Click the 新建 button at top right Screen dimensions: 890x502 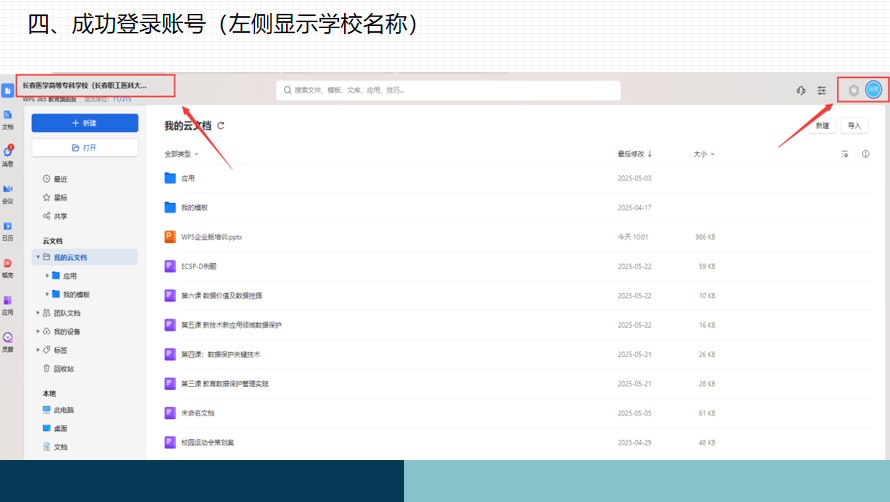pyautogui.click(x=822, y=126)
